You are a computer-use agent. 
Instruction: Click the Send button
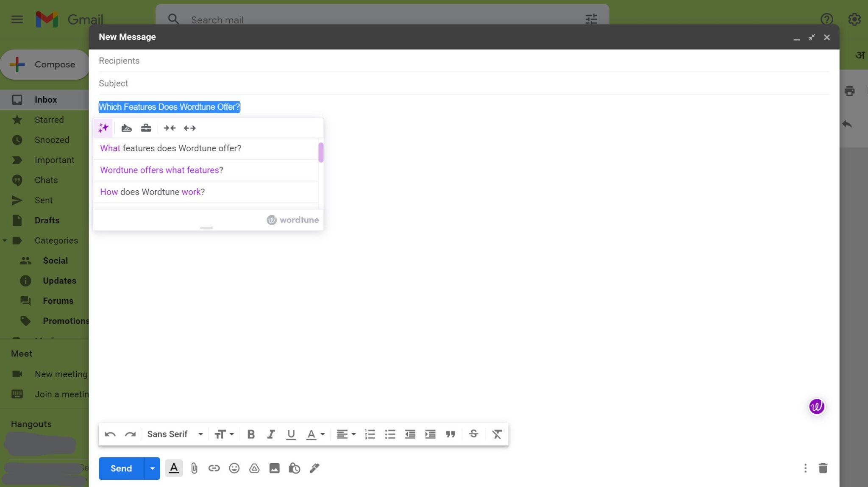[120, 468]
